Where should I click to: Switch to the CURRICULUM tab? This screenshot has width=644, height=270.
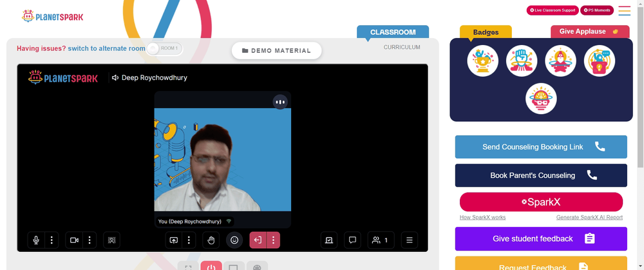point(402,47)
